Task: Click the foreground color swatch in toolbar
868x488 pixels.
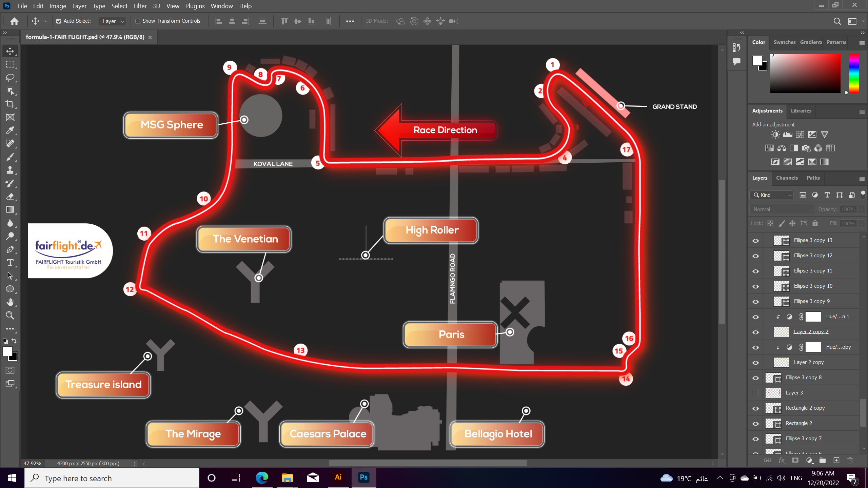Action: pyautogui.click(x=7, y=351)
